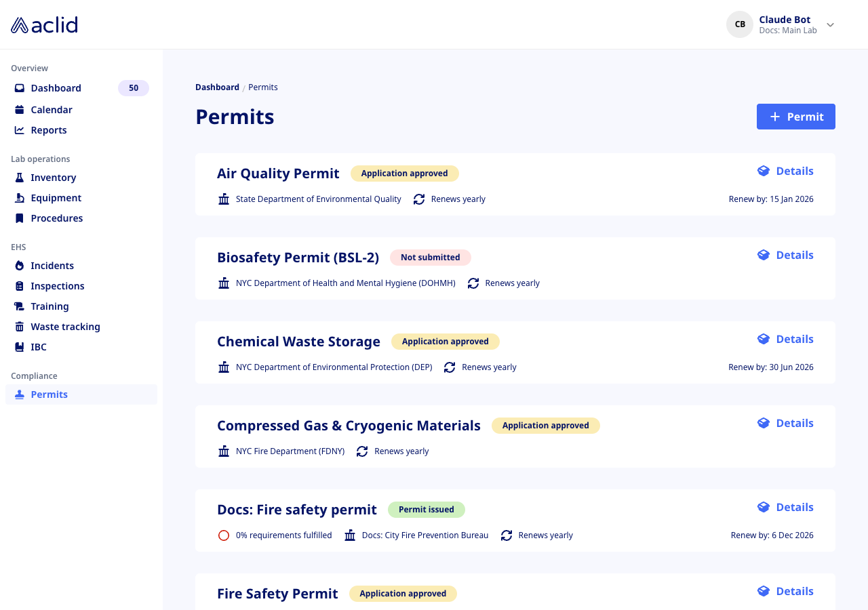Open Calendar from the sidebar

click(x=51, y=110)
